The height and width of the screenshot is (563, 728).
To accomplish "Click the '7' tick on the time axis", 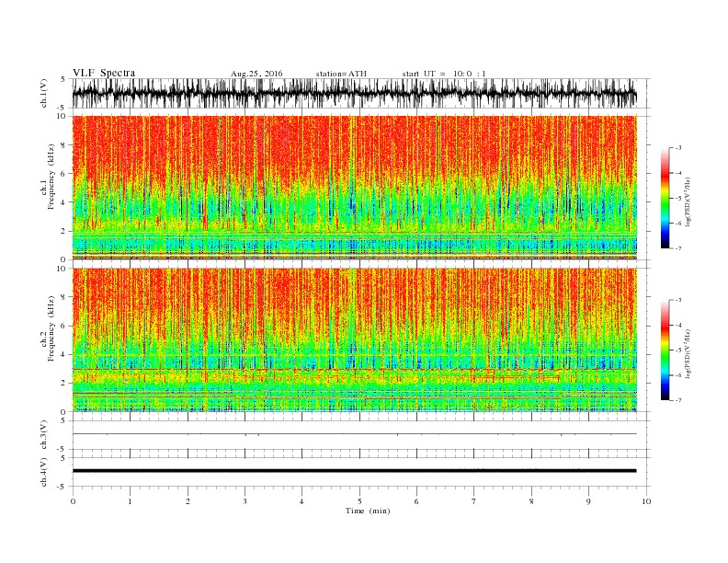I will [474, 501].
